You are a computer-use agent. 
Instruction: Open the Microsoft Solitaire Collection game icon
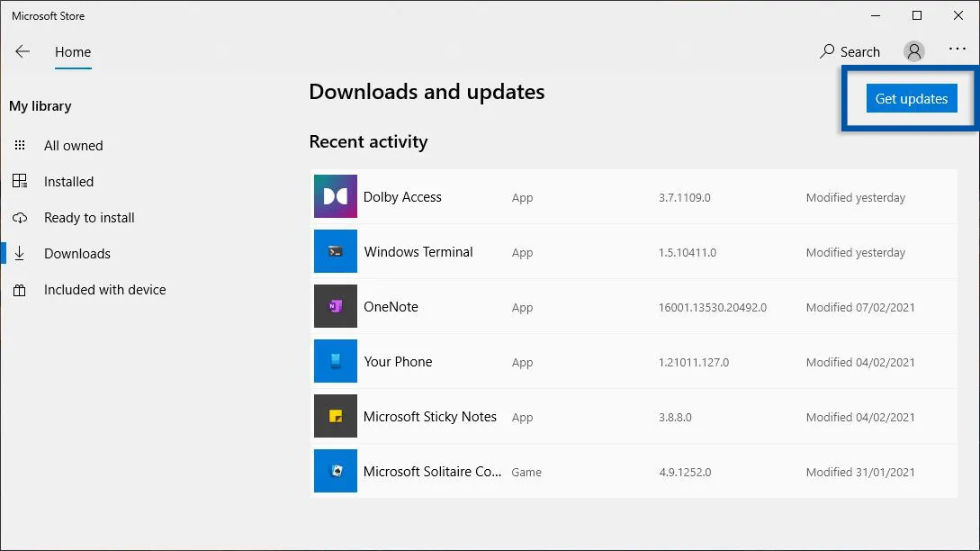pos(335,471)
